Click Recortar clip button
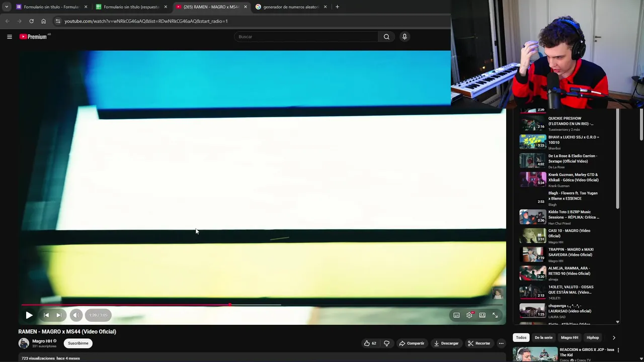The width and height of the screenshot is (644, 362). coord(479,343)
